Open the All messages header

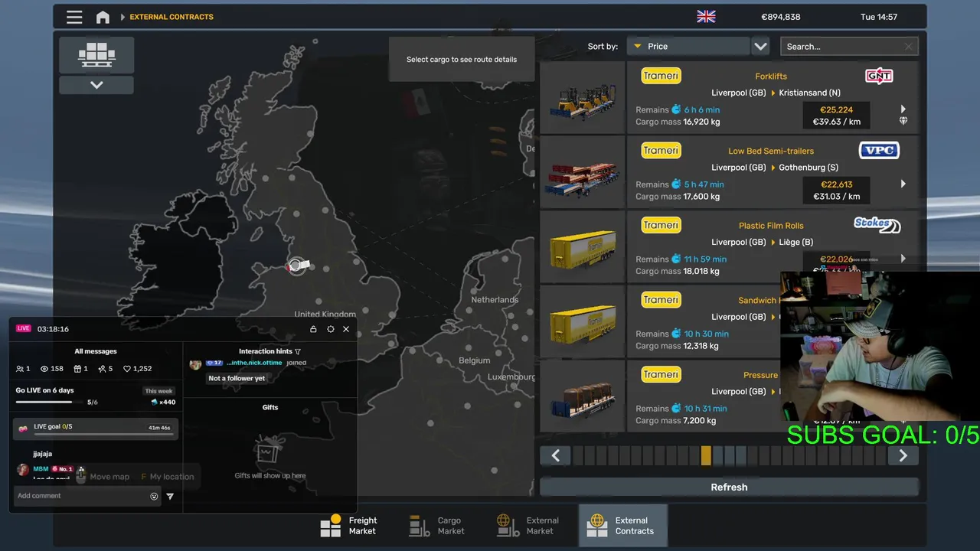96,351
